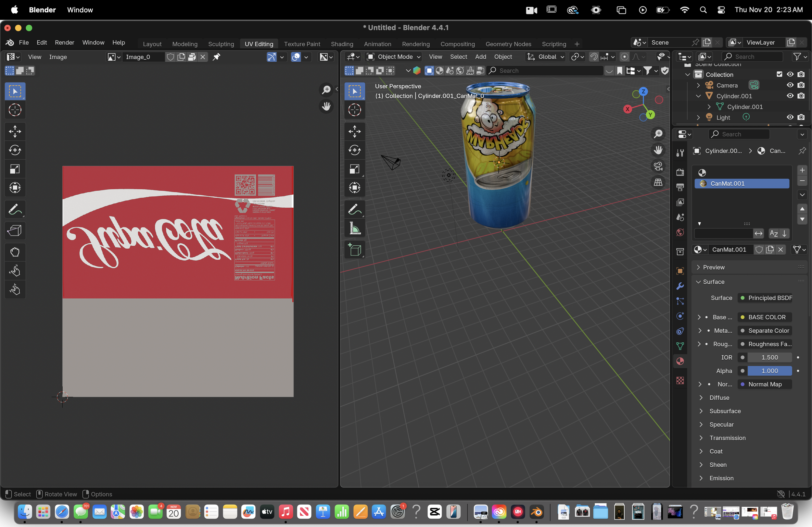Click the Alpha value slider
The width and height of the screenshot is (812, 527).
pyautogui.click(x=769, y=371)
